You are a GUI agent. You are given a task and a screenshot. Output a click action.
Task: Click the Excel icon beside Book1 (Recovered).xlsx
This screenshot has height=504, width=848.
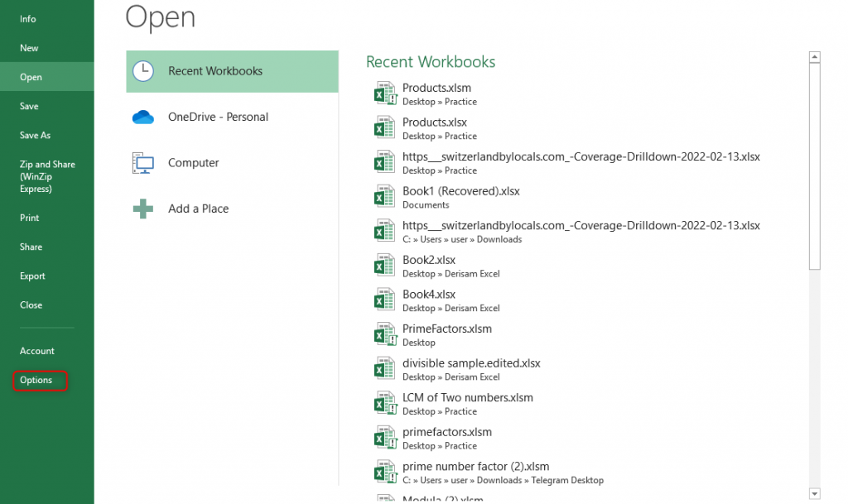tap(384, 197)
